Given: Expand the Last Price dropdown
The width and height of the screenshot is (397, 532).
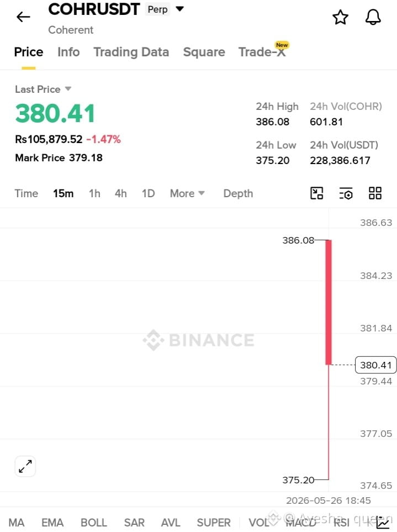Looking at the screenshot, I should point(68,89).
